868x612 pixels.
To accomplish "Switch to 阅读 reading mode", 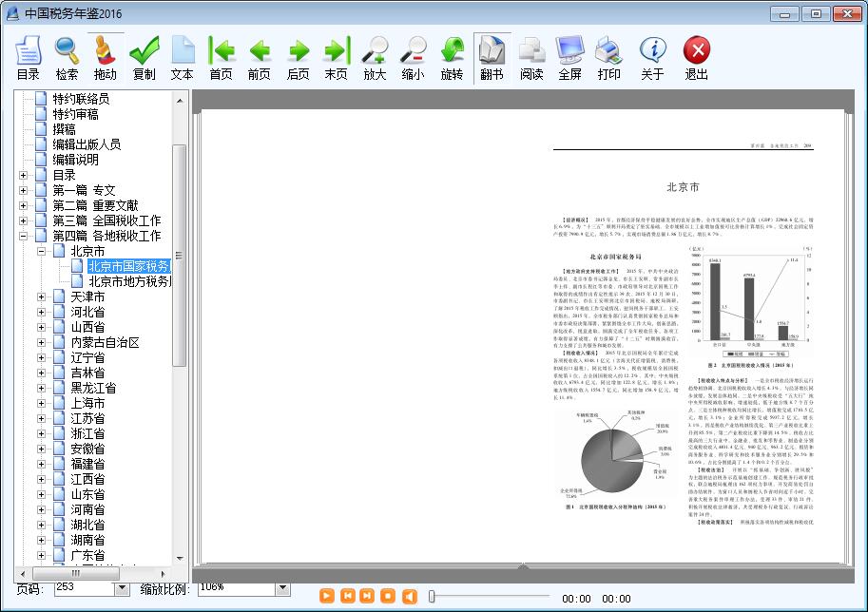I will pyautogui.click(x=531, y=58).
